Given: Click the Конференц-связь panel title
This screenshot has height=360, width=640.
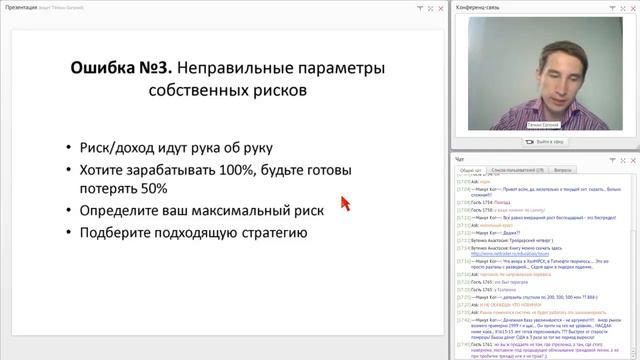Looking at the screenshot, I should [478, 7].
